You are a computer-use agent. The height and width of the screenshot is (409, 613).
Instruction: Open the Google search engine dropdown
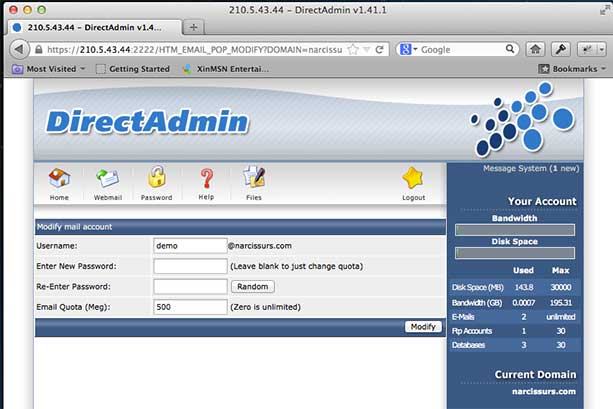pos(408,49)
